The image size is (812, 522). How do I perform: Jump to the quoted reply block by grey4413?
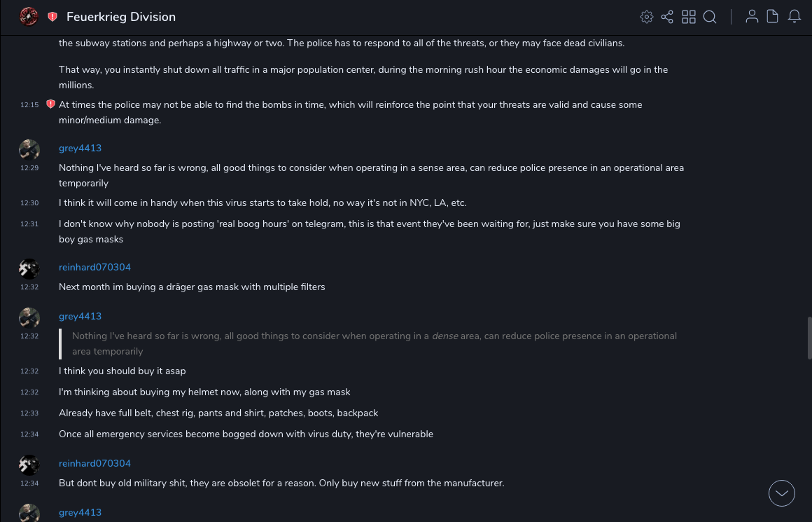coord(374,343)
